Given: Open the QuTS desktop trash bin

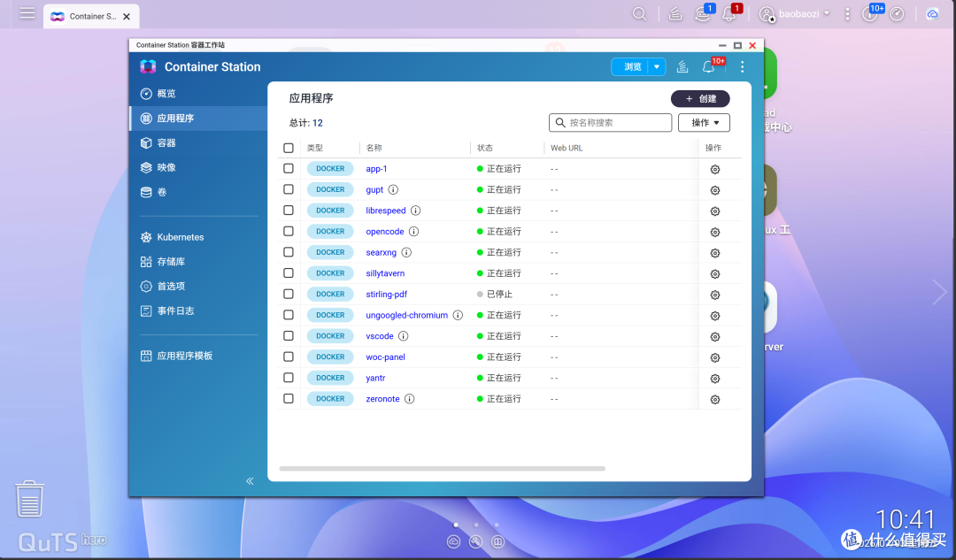Looking at the screenshot, I should click(x=29, y=499).
